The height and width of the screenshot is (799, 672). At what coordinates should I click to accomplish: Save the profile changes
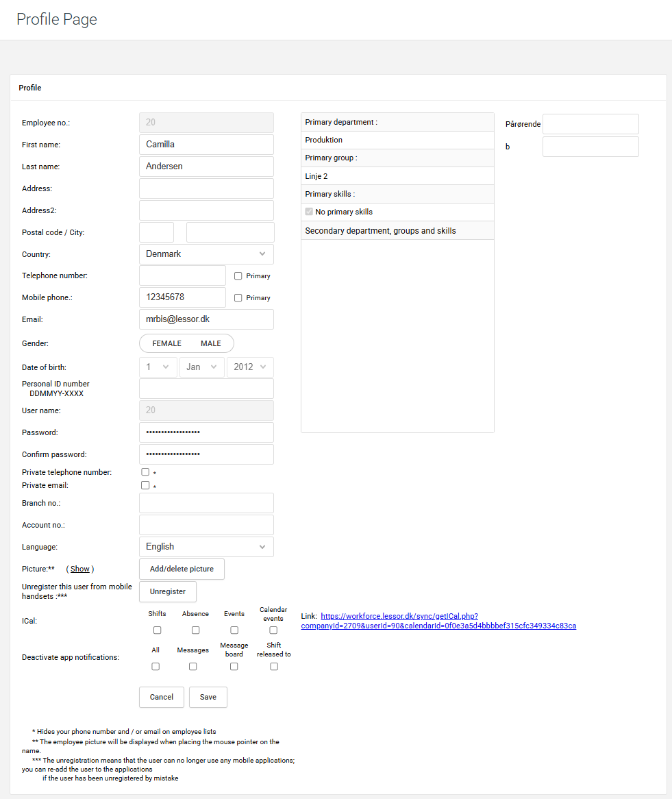click(x=208, y=697)
